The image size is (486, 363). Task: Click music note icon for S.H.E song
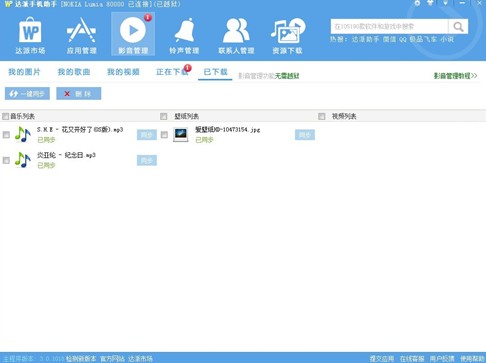coord(23,135)
